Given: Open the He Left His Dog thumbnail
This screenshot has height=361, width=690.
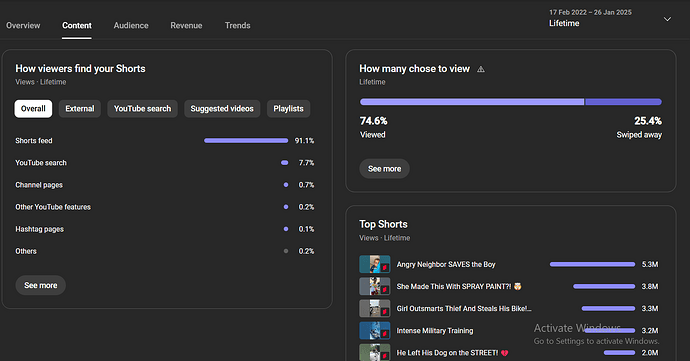Looking at the screenshot, I should tap(374, 353).
